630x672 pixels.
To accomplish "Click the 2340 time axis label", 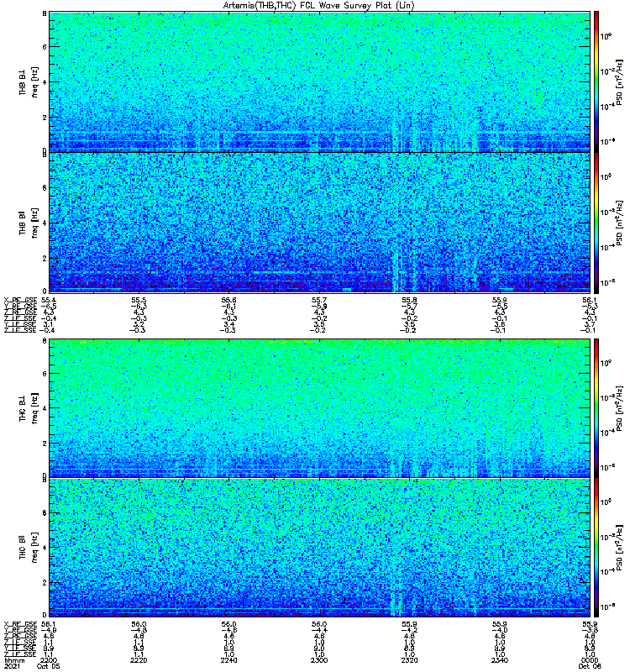I will 499,660.
